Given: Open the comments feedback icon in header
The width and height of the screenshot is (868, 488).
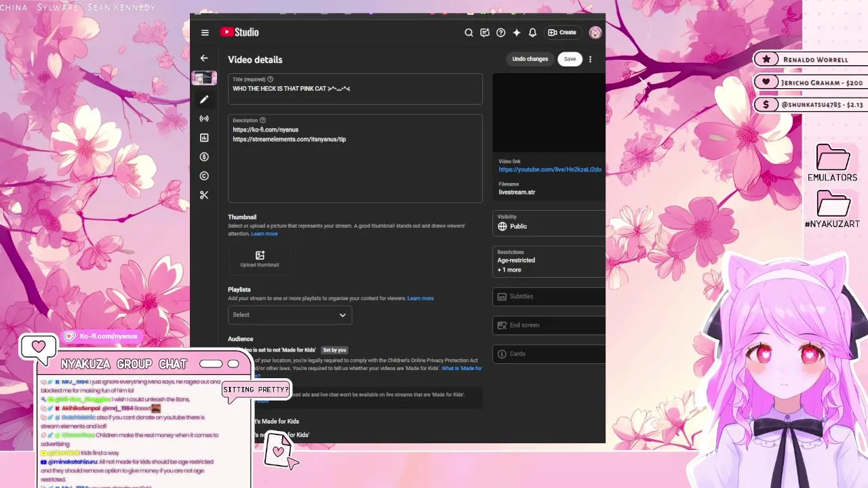Looking at the screenshot, I should (x=485, y=33).
